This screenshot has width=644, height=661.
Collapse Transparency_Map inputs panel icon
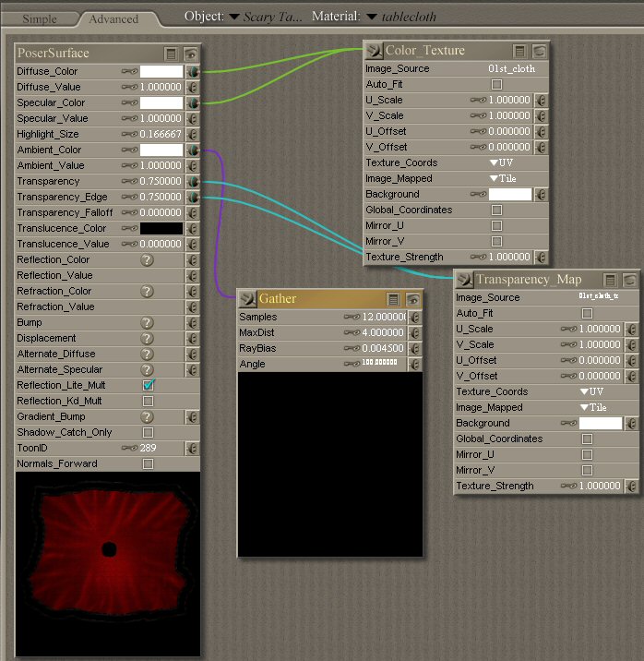click(x=610, y=280)
